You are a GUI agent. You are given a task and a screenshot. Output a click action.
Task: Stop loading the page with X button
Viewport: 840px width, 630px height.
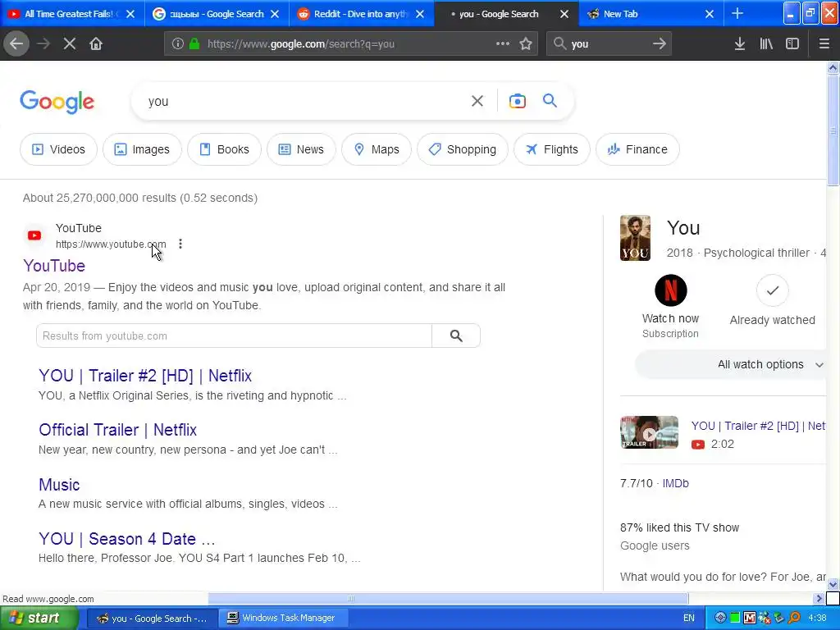coord(70,44)
